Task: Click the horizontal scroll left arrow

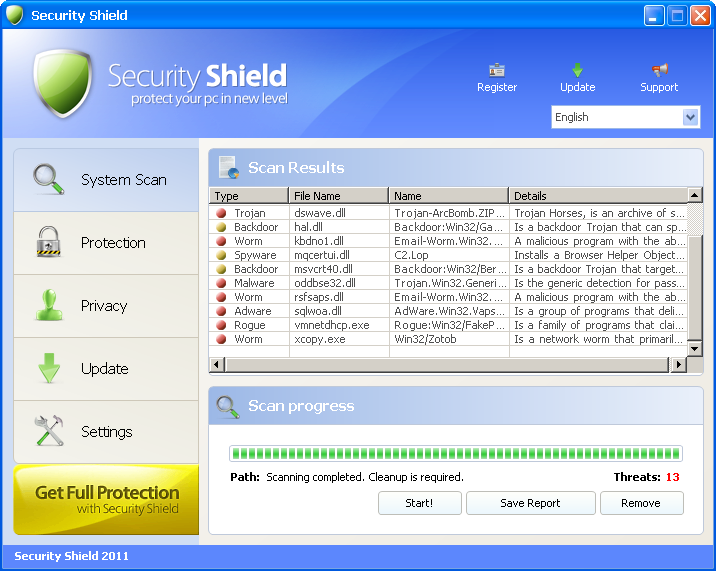Action: [x=216, y=365]
